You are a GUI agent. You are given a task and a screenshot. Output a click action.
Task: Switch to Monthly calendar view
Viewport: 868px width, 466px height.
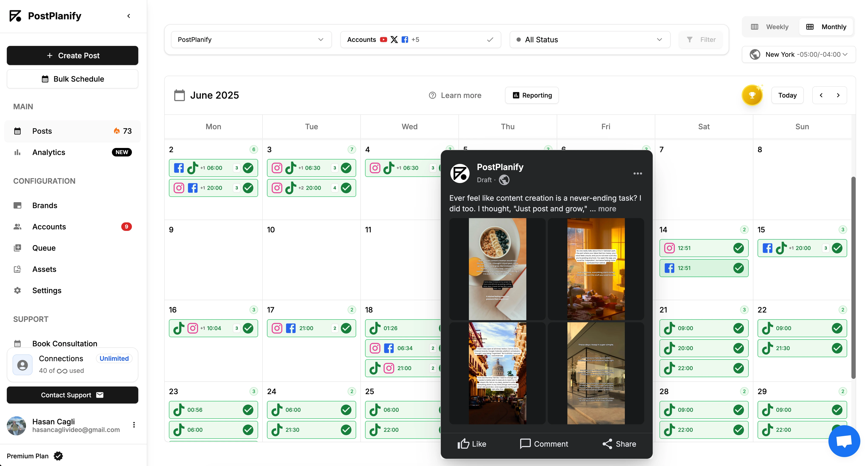click(x=826, y=27)
